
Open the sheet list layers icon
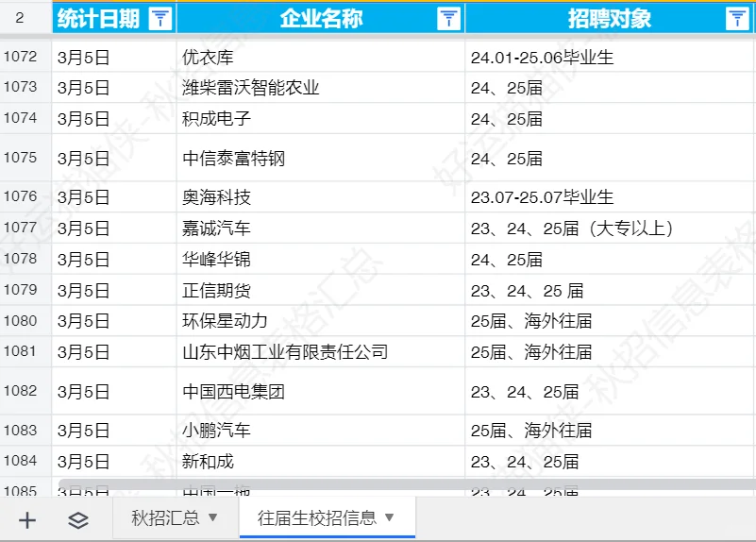coord(78,520)
